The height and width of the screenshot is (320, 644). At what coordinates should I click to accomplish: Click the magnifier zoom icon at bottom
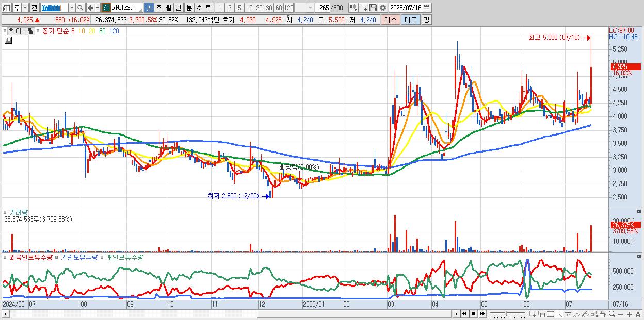612,314
